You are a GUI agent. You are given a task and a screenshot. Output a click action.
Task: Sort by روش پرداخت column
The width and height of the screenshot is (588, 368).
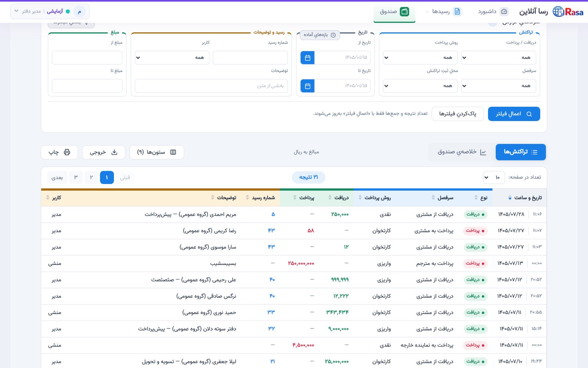click(374, 198)
